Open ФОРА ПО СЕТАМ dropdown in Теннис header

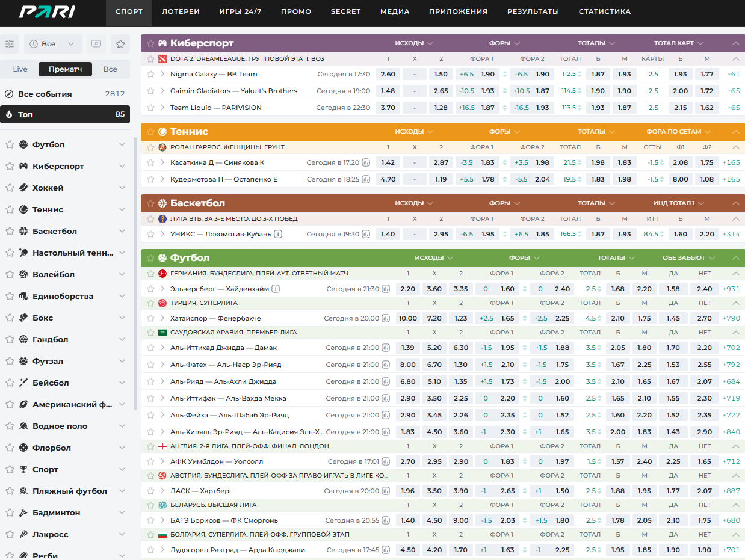[679, 131]
